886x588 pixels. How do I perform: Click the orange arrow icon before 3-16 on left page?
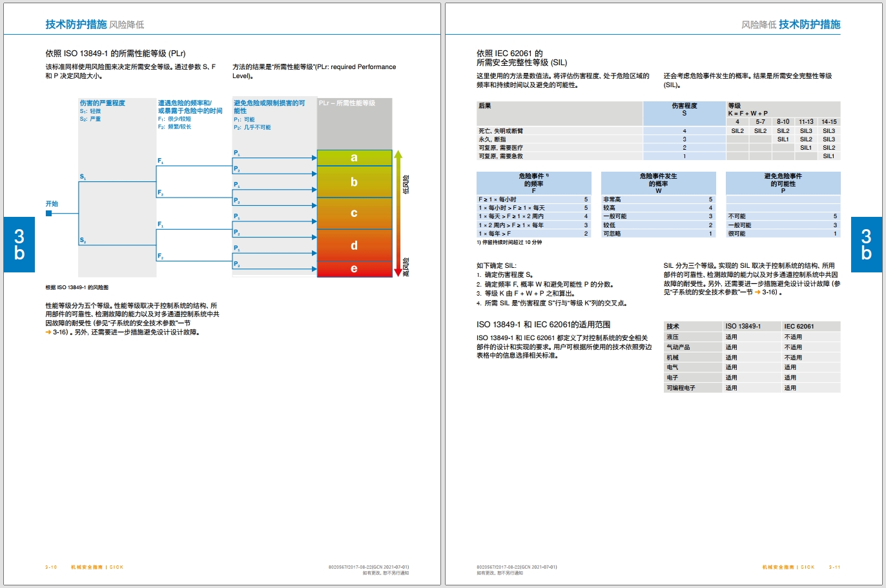point(48,332)
